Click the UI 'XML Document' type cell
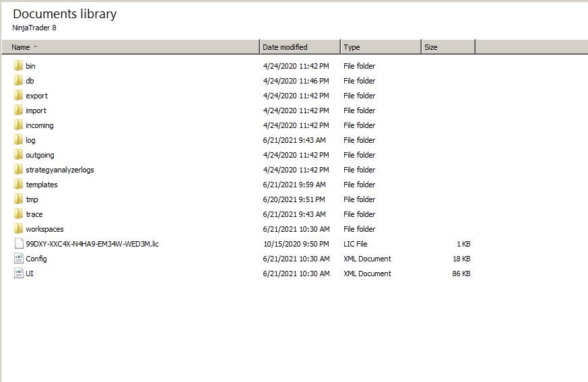Image resolution: width=588 pixels, height=382 pixels. click(x=367, y=274)
